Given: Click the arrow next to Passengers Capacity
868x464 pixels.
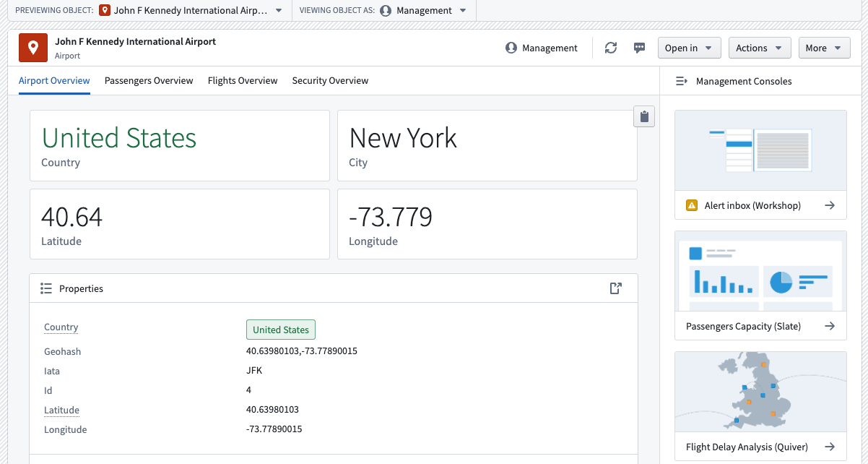Looking at the screenshot, I should coord(830,326).
